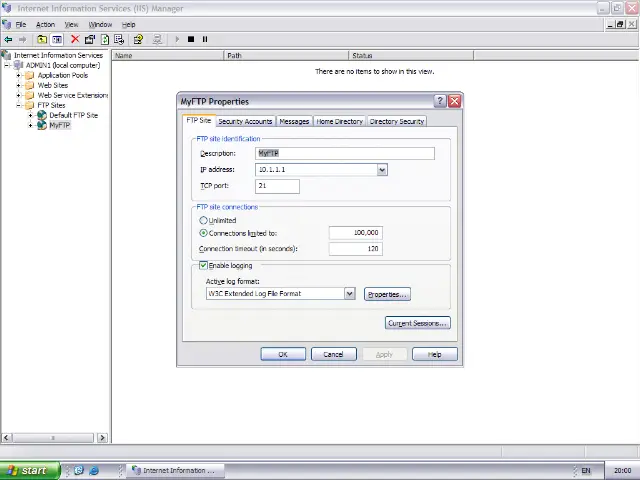Toggle the Show/Hide console tree icon
The width and height of the screenshot is (640, 480).
57,39
